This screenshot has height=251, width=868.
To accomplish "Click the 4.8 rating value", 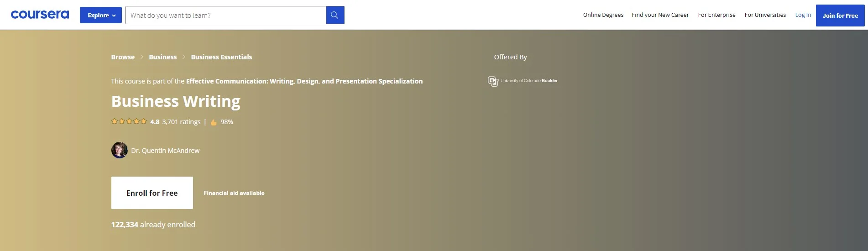I will tap(155, 122).
